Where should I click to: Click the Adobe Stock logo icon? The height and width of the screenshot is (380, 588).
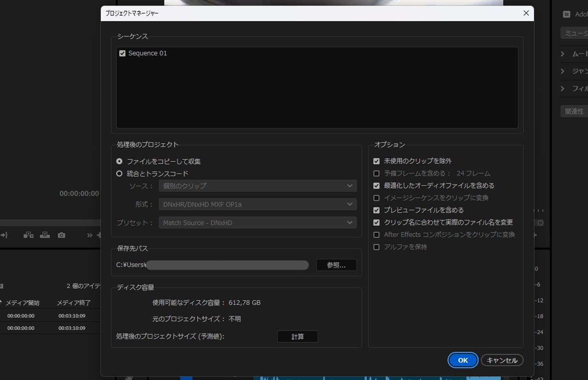(567, 14)
